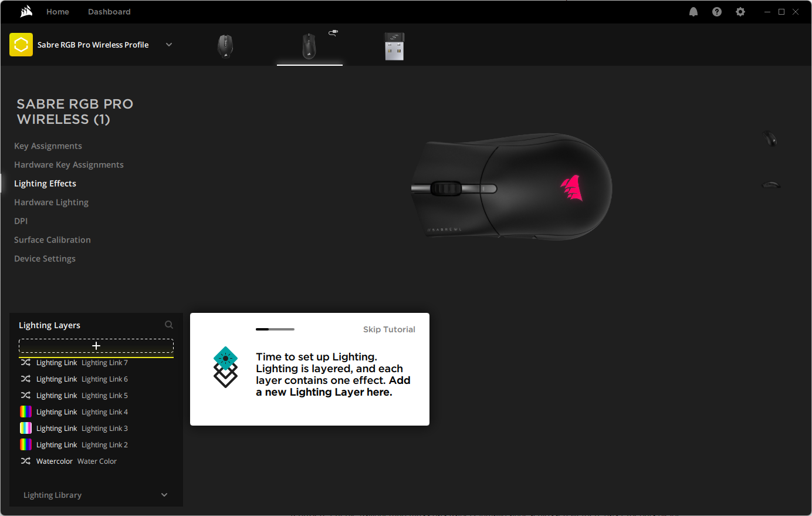Select the USB wireless receiver device
Viewport: 812px width, 516px height.
[394, 46]
